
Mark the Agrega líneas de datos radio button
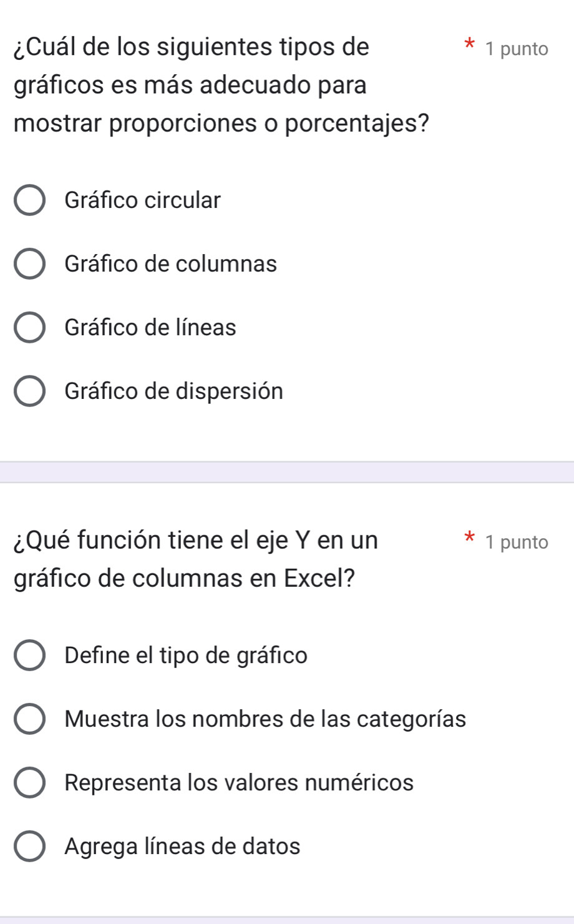[x=29, y=847]
